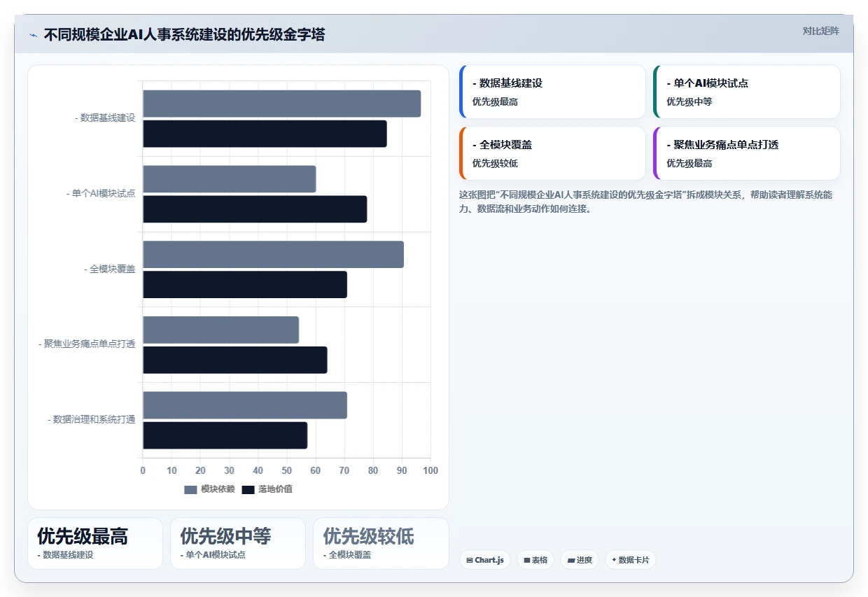The image size is (868, 597).
Task: Click the 全模块覆盖 axis label
Action: pos(110,269)
